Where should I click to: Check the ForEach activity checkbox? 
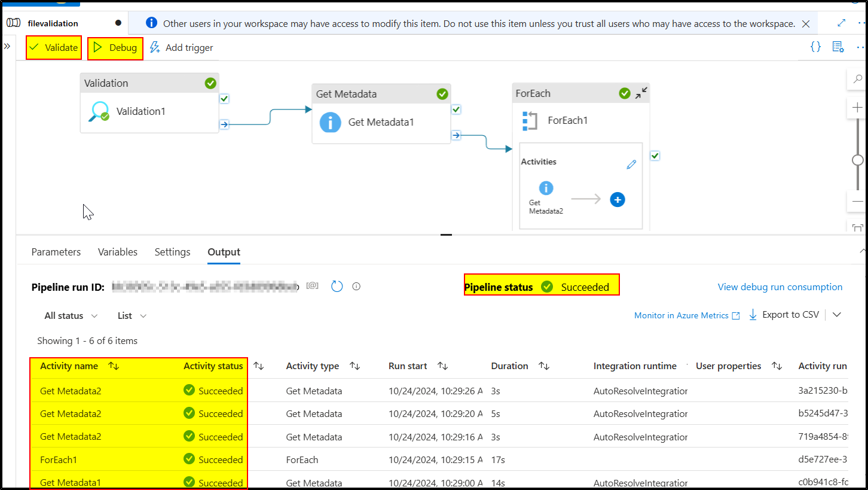coord(655,155)
